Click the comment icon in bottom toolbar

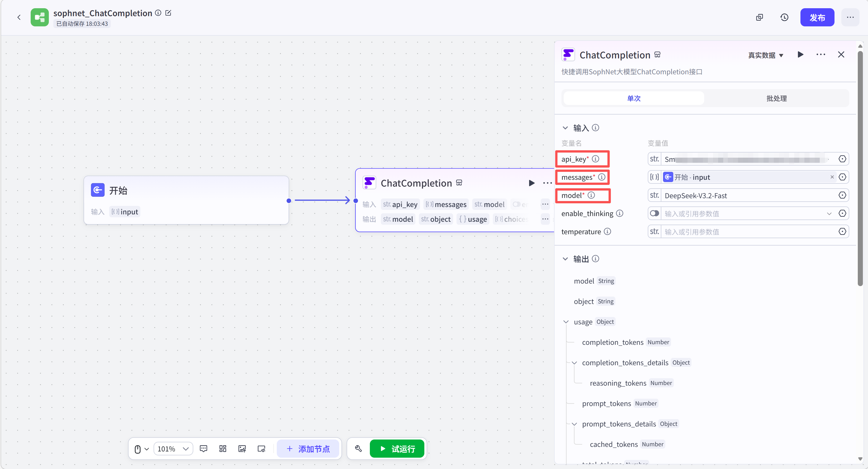pyautogui.click(x=204, y=449)
